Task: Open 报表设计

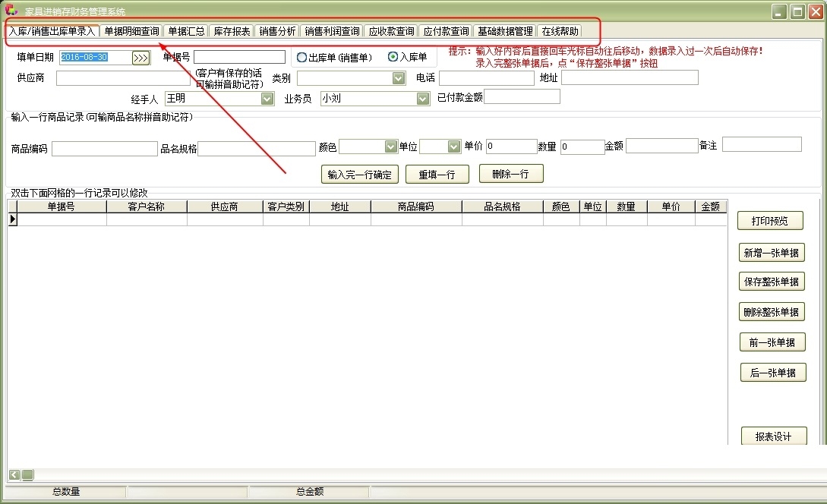Action: 773,436
